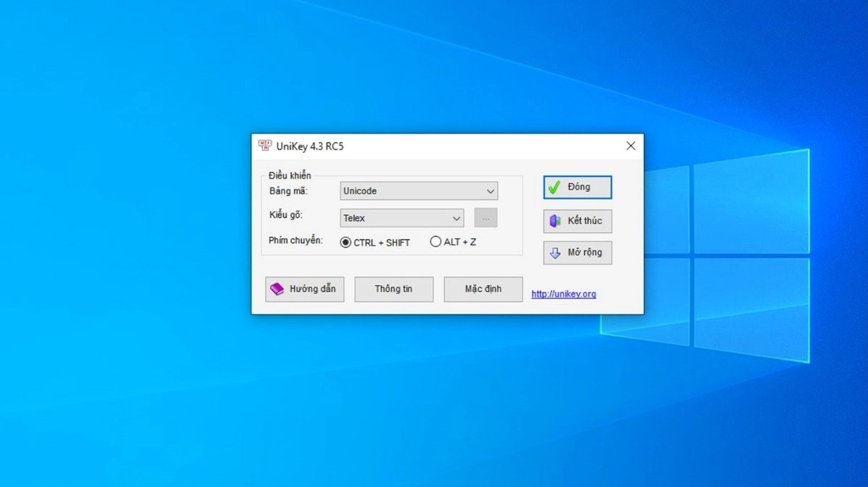The width and height of the screenshot is (868, 487).
Task: Open the Hướng dẫn help guide
Action: [305, 289]
